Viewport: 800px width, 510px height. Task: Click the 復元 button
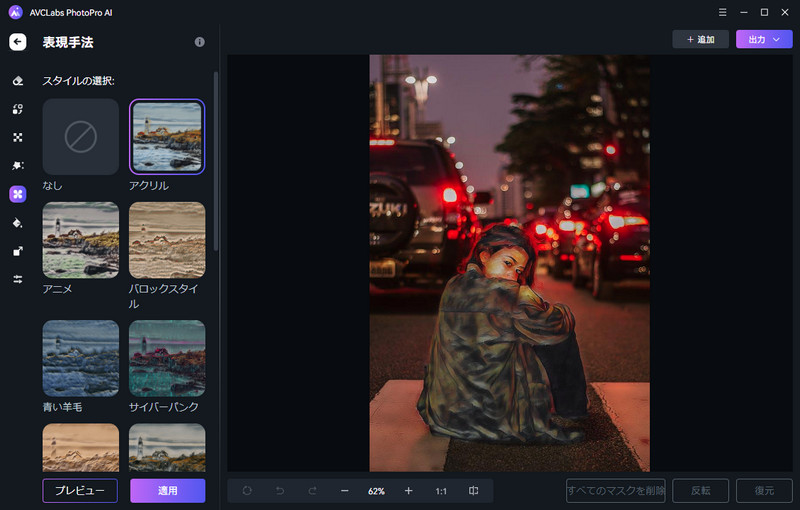click(x=764, y=491)
